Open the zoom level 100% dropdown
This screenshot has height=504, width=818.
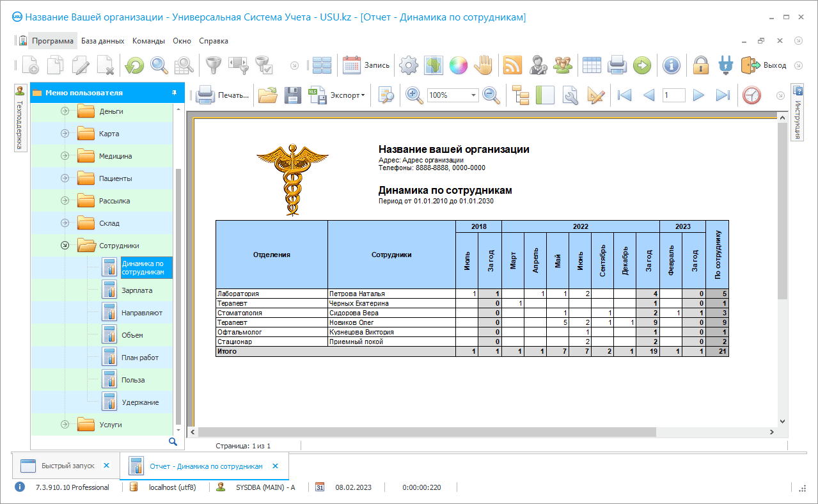pos(474,95)
